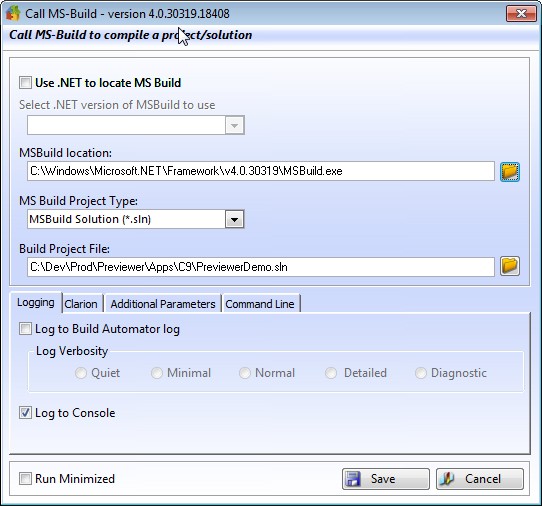Click into the MSBuild location path field
Image resolution: width=542 pixels, height=506 pixels.
pyautogui.click(x=261, y=171)
